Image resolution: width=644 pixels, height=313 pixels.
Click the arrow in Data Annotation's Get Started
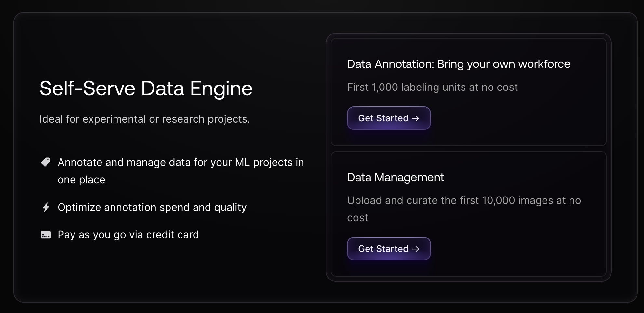pyautogui.click(x=416, y=118)
